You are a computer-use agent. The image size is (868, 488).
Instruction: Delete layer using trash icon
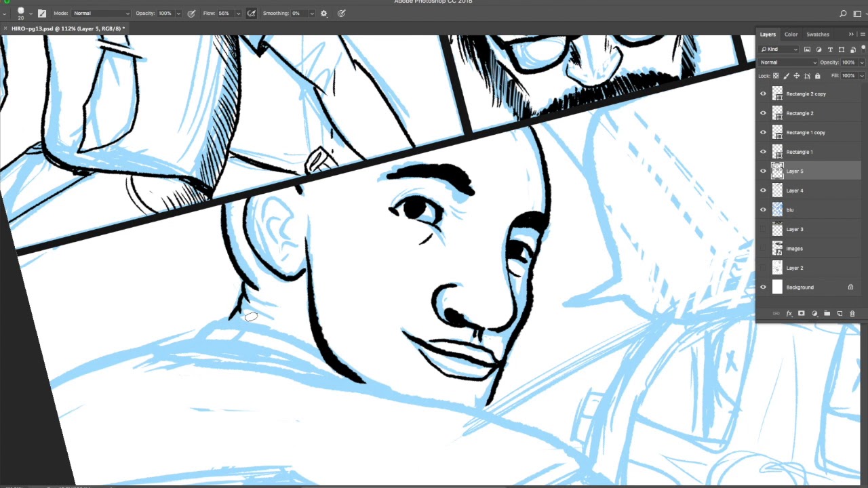pyautogui.click(x=852, y=313)
